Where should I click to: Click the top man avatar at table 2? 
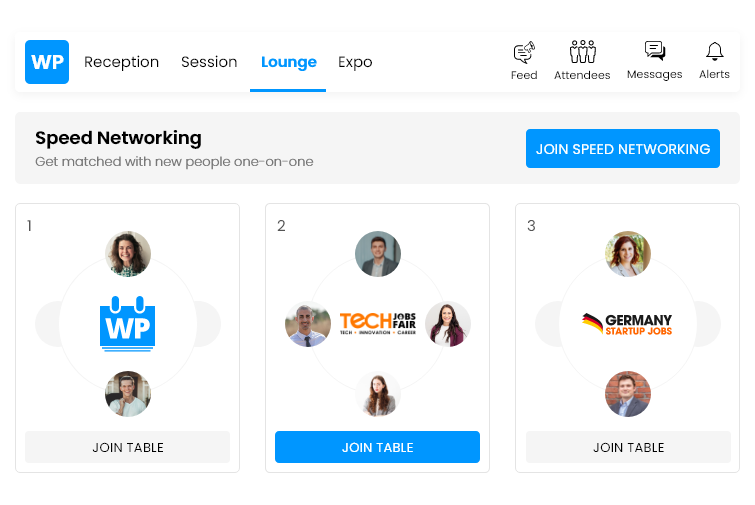tap(378, 254)
